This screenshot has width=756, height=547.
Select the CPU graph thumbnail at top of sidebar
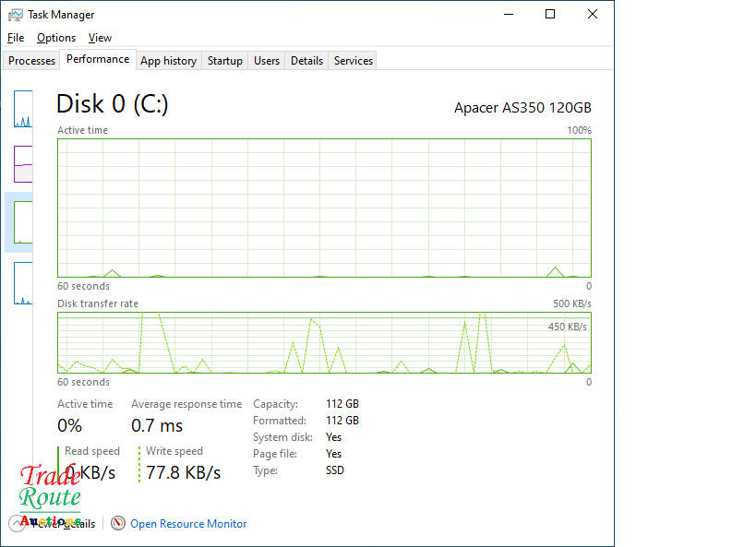click(x=22, y=109)
